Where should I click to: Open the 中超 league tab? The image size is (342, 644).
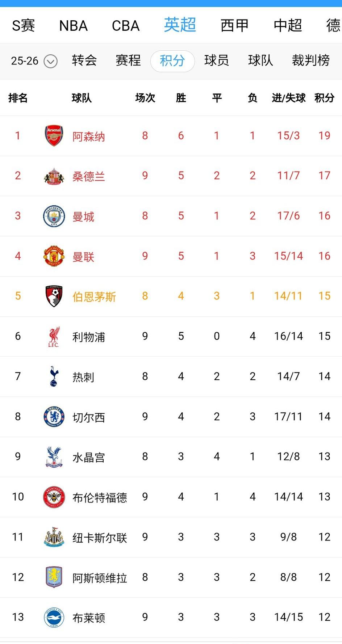(288, 26)
